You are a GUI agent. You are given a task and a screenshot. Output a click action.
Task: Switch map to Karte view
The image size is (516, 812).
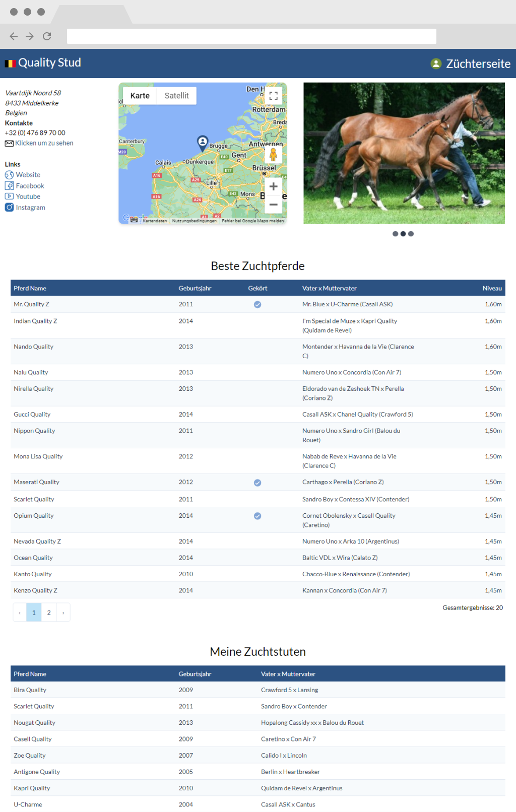pyautogui.click(x=140, y=96)
